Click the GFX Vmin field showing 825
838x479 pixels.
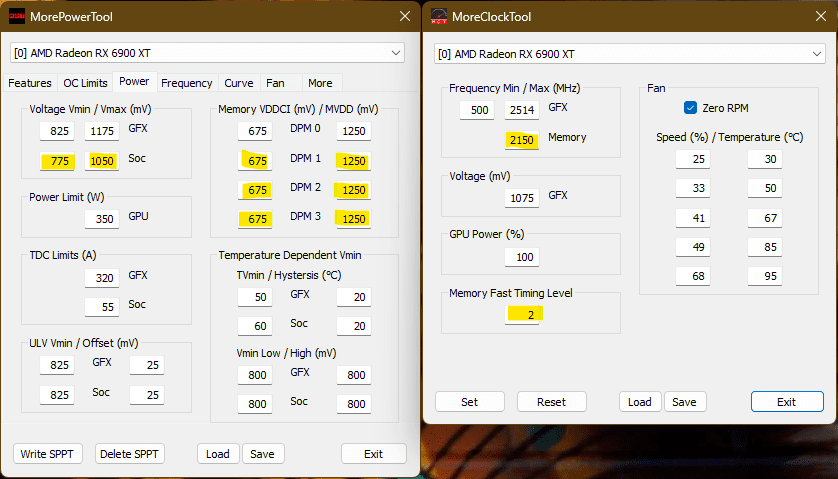57,131
